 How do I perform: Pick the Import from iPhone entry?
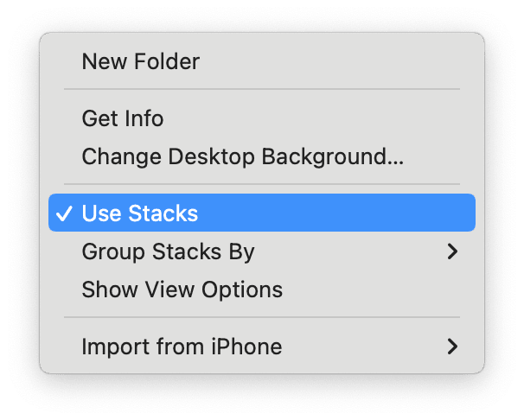[182, 347]
